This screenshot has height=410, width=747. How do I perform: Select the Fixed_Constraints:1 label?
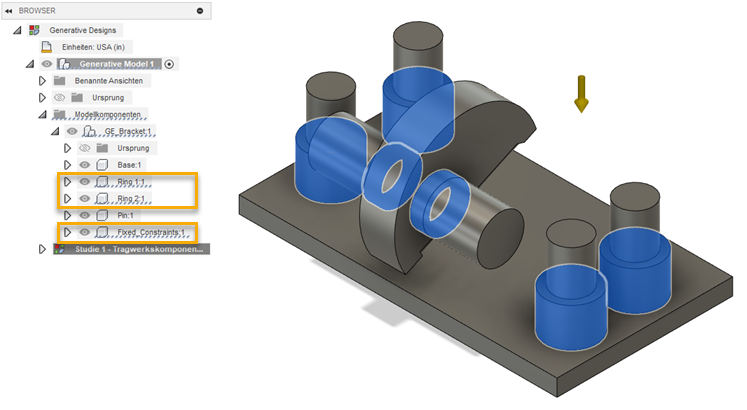[151, 232]
